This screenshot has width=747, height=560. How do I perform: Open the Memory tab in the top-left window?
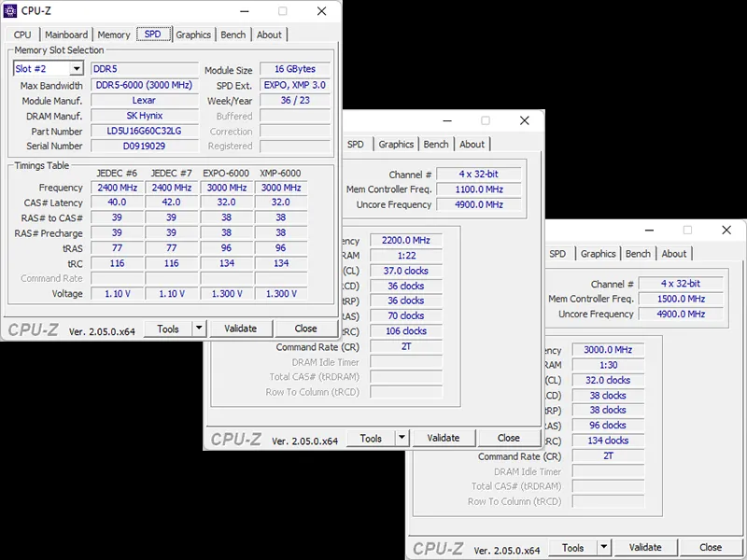tap(114, 35)
